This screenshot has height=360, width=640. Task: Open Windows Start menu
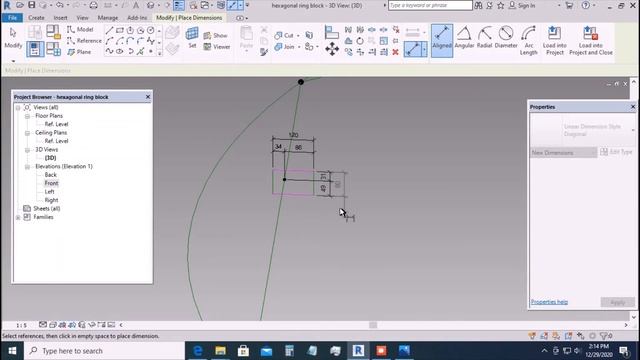(12, 351)
